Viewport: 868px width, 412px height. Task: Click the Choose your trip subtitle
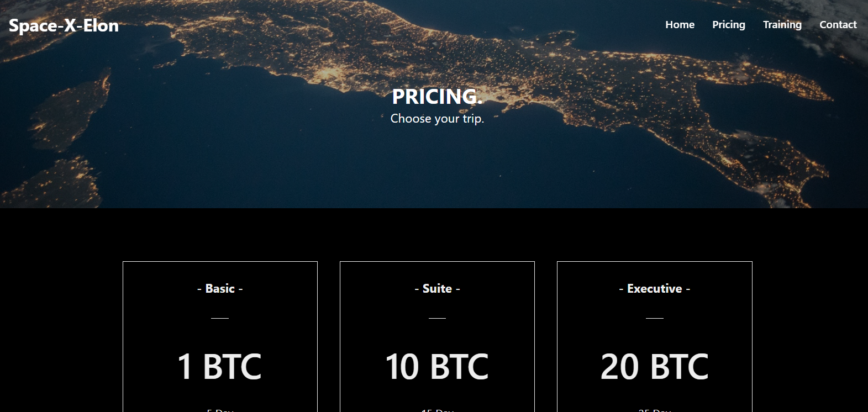click(437, 118)
